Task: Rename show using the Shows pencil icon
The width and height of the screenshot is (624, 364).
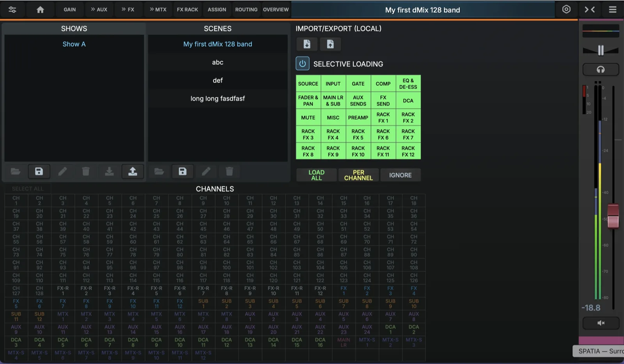Action: pyautogui.click(x=62, y=171)
